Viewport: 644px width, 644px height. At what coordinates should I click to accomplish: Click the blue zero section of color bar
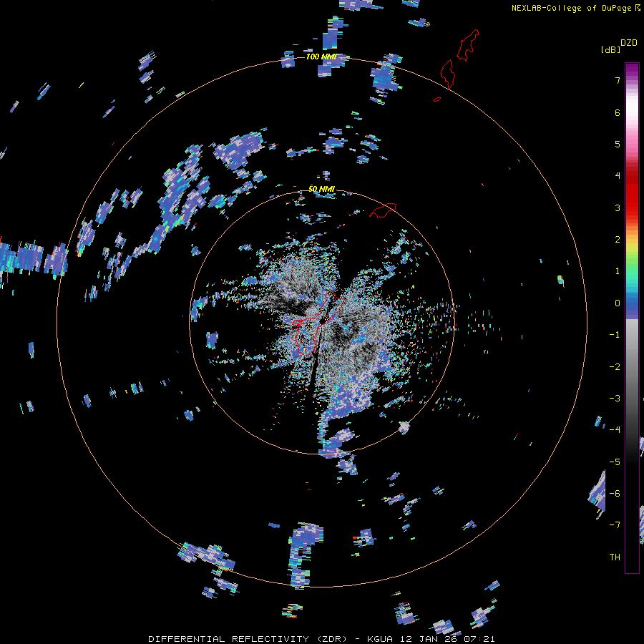click(632, 306)
